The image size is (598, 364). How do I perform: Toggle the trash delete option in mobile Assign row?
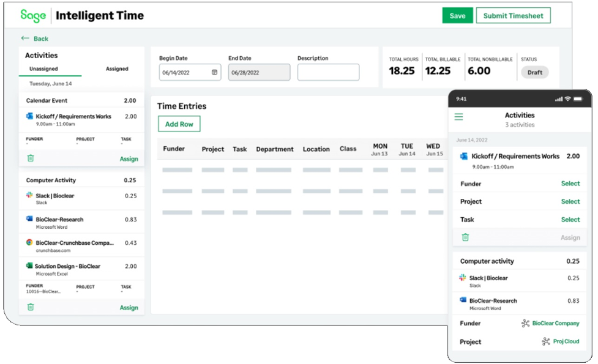pos(466,237)
